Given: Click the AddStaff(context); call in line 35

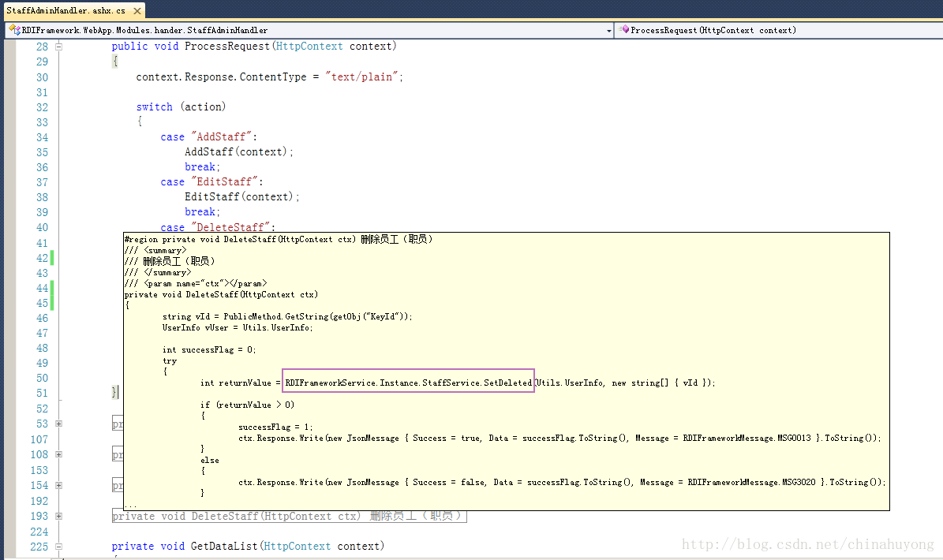Looking at the screenshot, I should pyautogui.click(x=239, y=152).
